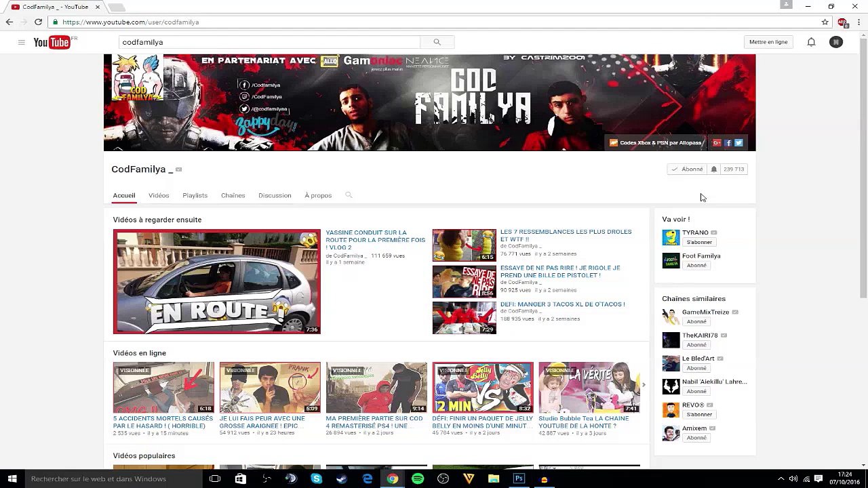This screenshot has height=488, width=868.
Task: Open ESSAYE DE NE PAS RIRE video link
Action: pyautogui.click(x=560, y=271)
